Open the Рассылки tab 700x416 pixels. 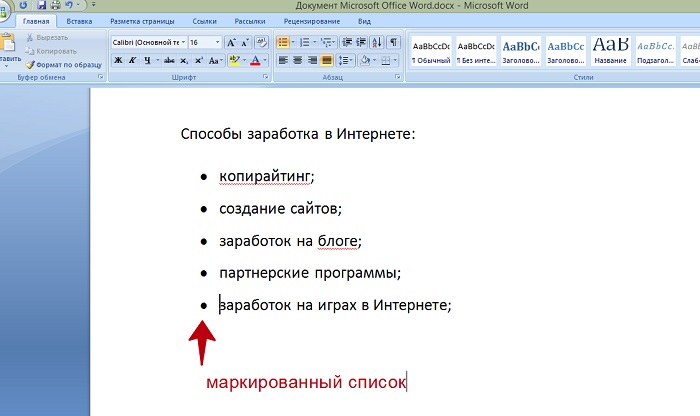click(x=250, y=21)
